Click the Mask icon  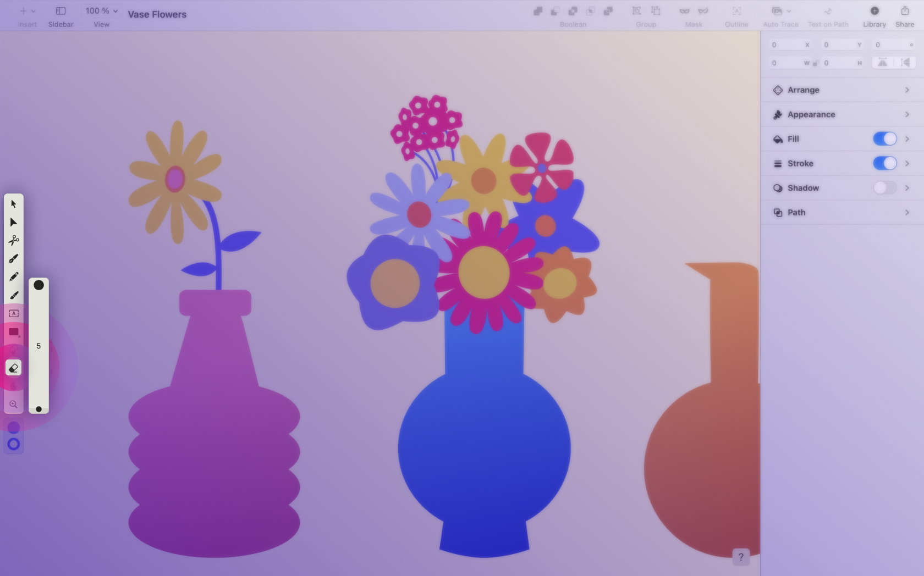click(x=684, y=11)
